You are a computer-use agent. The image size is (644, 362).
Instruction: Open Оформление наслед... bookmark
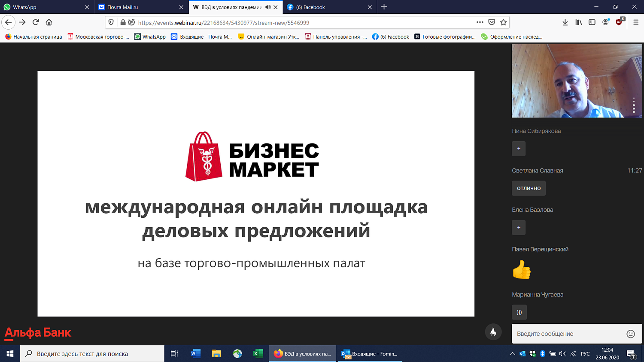point(512,37)
